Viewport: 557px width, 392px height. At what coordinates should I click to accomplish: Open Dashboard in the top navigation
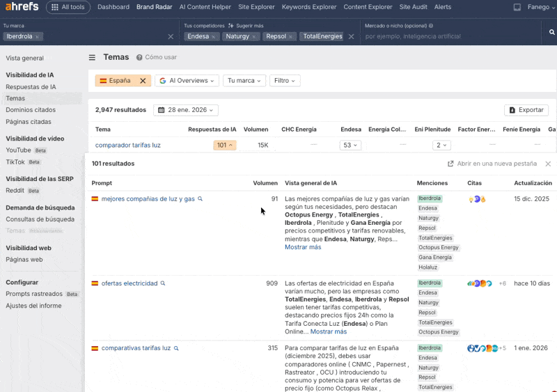click(113, 7)
